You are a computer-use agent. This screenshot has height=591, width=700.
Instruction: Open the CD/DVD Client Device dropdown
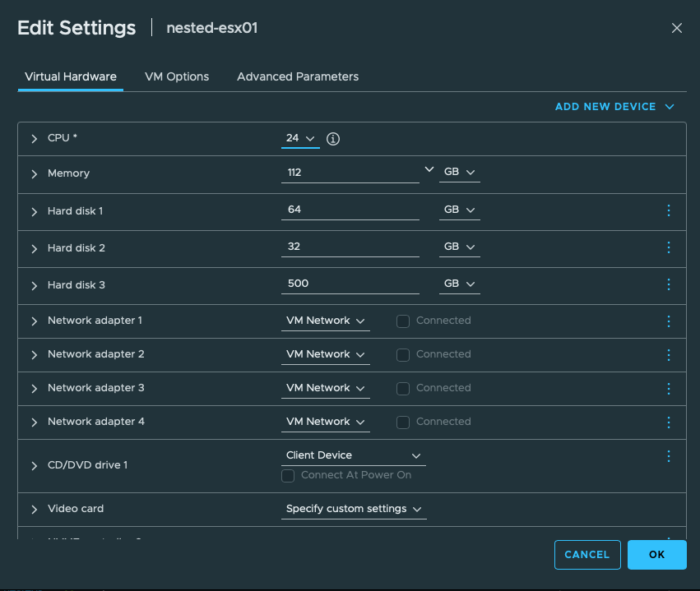click(x=353, y=455)
